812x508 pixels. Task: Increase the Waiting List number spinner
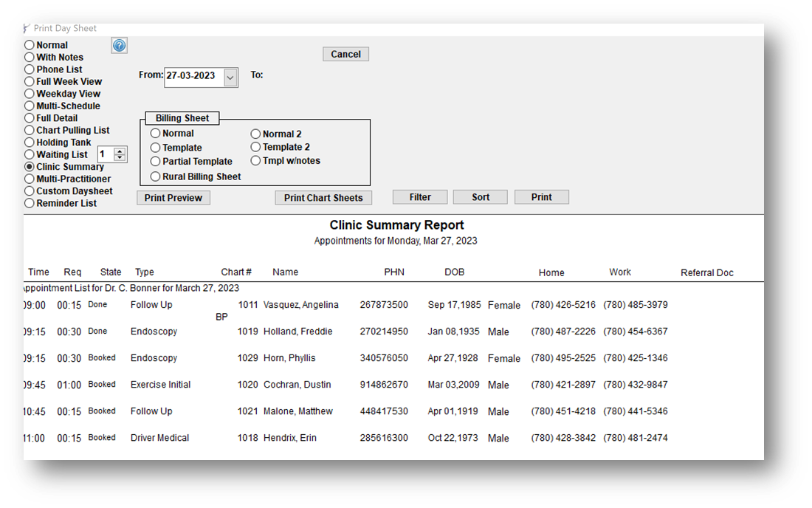point(120,151)
